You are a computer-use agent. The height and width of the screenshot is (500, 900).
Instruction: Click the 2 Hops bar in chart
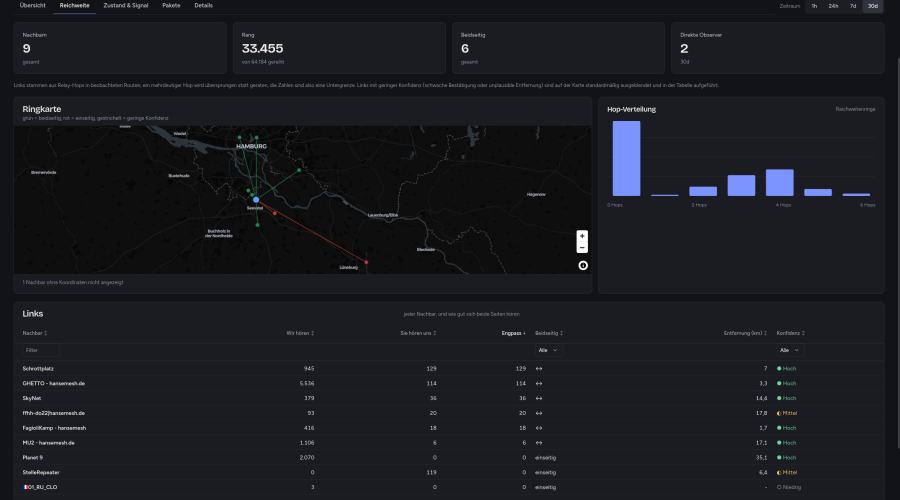(703, 192)
